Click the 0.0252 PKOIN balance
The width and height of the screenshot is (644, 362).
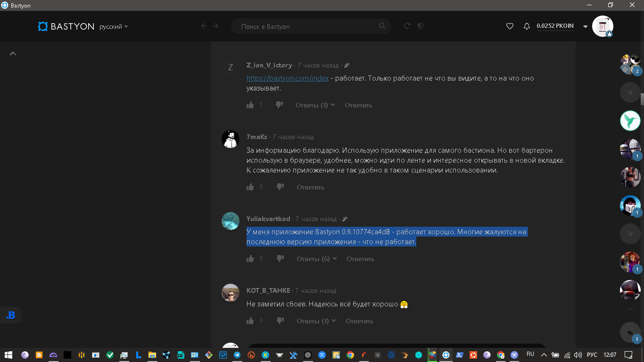[x=555, y=26]
